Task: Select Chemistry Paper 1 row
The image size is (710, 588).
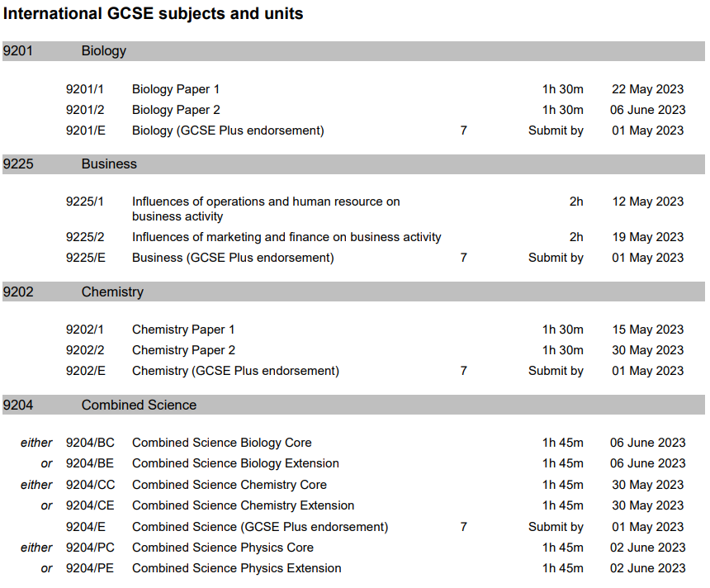Action: coord(376,330)
